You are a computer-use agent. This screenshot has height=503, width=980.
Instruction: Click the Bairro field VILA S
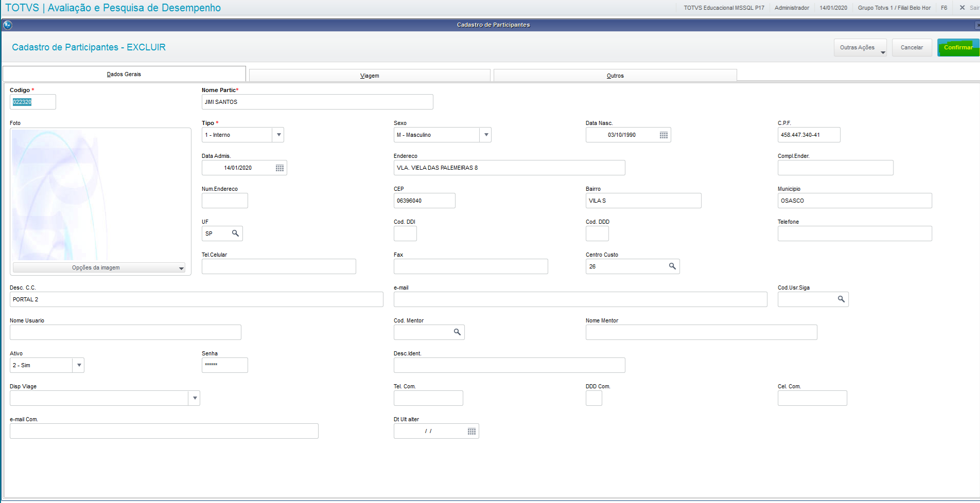pyautogui.click(x=643, y=201)
